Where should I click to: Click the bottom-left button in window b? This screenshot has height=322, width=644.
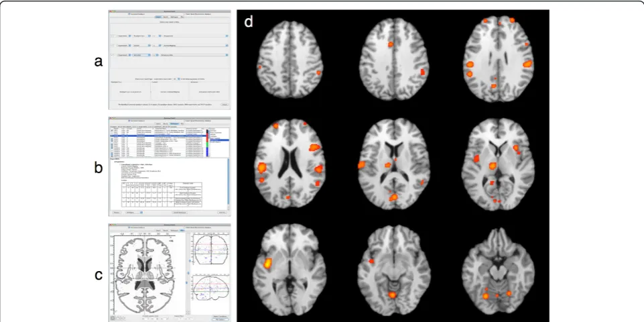point(117,213)
